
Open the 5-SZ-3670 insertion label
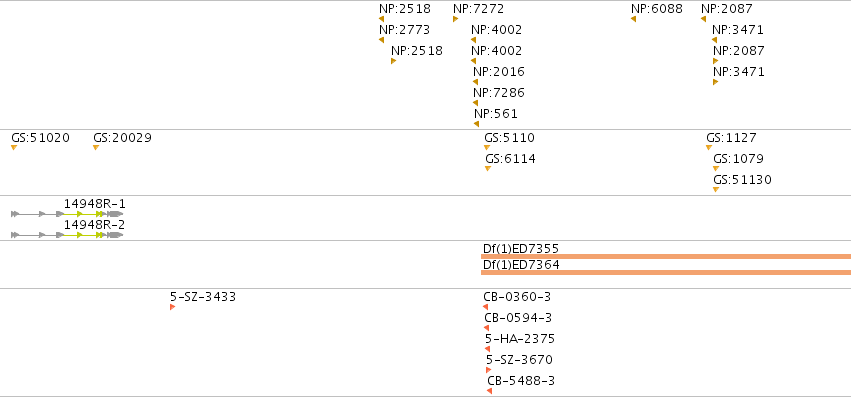pos(519,360)
